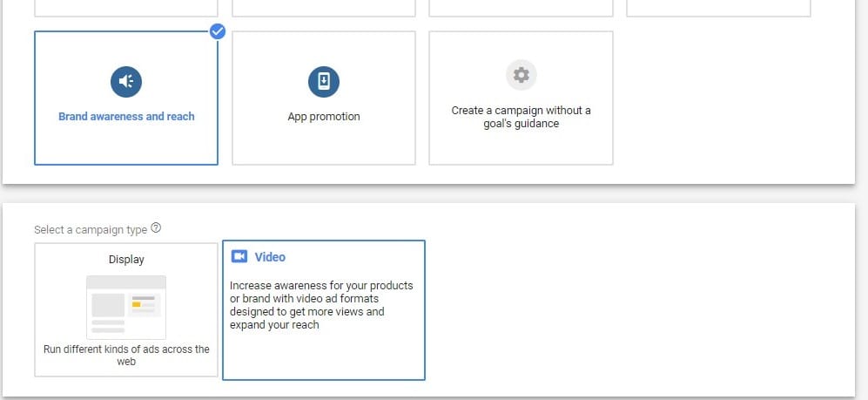Click the cut-off card in the top-right corner
Screen dimensions: 868x400
pos(718,8)
